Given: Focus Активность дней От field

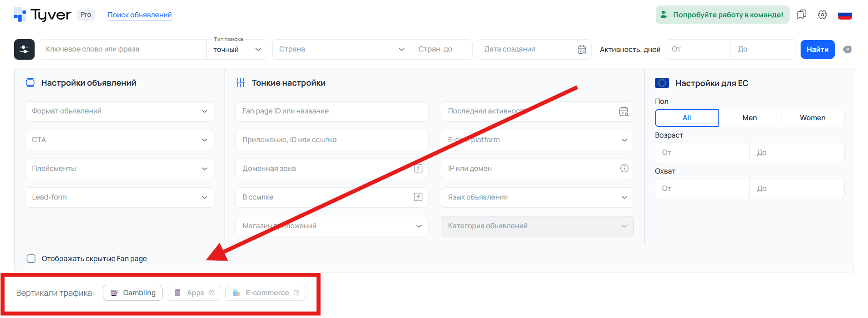Looking at the screenshot, I should (x=698, y=49).
